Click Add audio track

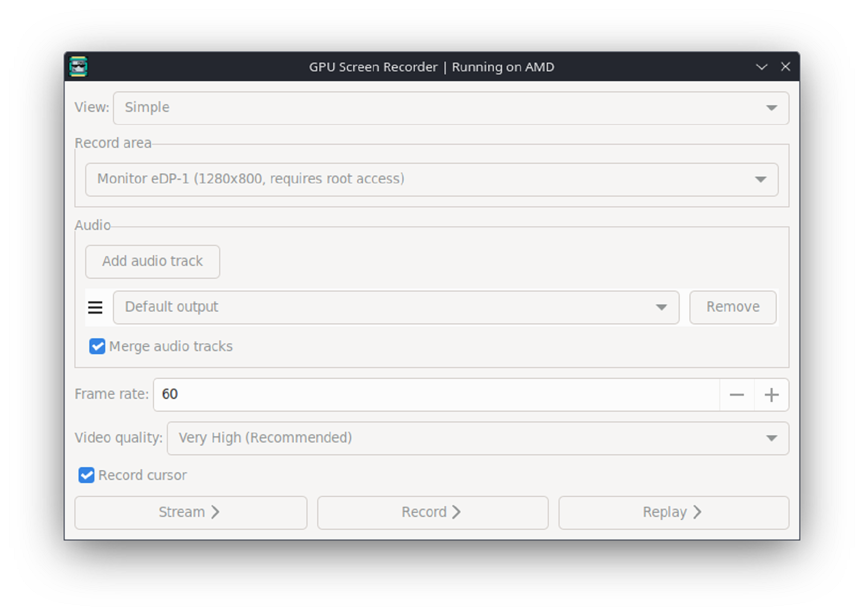(152, 261)
